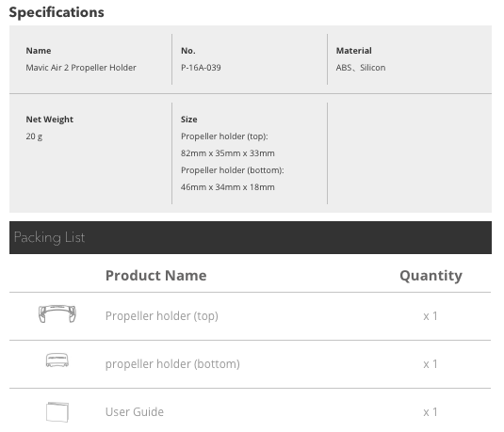Viewport: 504px width, 432px height.
Task: Click the 82mm x 35mm x 33mm dimension
Action: 228,153
